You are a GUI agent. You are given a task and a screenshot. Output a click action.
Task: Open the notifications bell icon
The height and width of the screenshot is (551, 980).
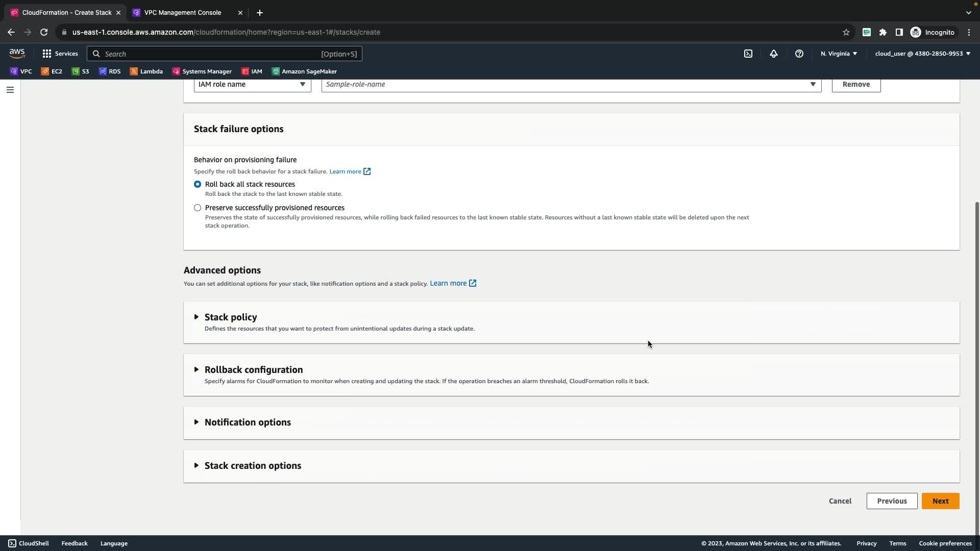click(x=773, y=54)
